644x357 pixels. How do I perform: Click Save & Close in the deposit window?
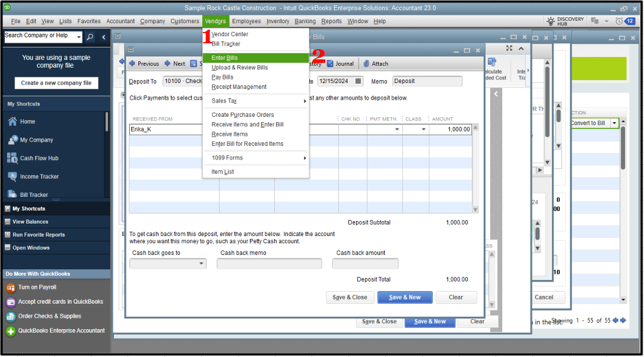[x=350, y=298]
